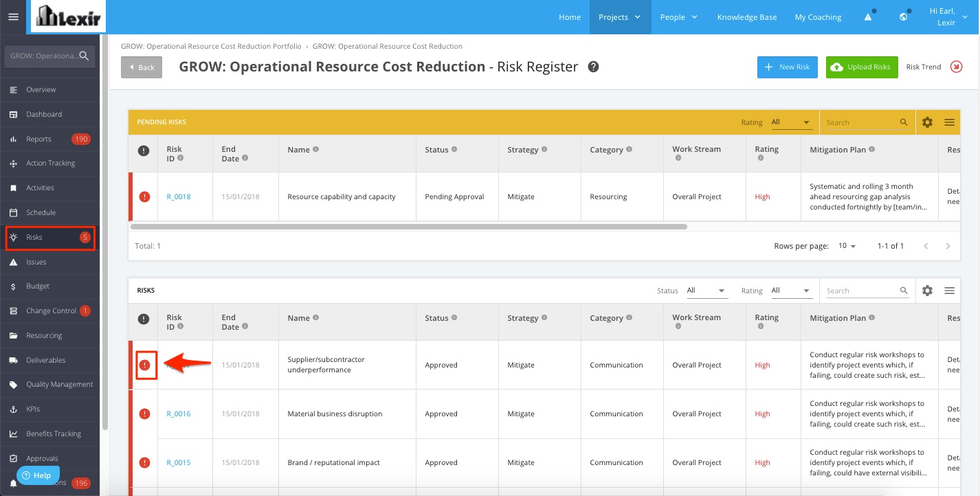The width and height of the screenshot is (980, 496).
Task: Open the Projects menu
Action: click(x=620, y=17)
